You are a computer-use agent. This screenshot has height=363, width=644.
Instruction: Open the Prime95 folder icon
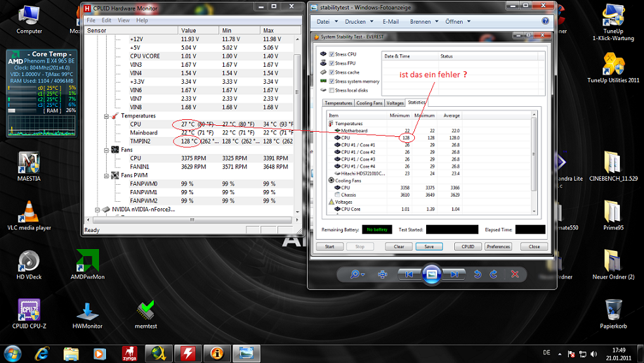click(613, 215)
